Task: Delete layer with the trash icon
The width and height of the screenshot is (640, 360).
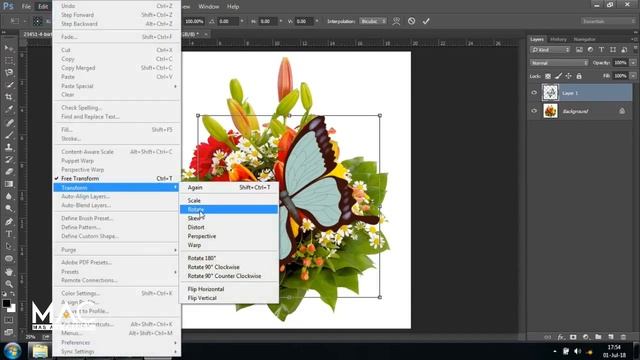Action: tap(623, 337)
